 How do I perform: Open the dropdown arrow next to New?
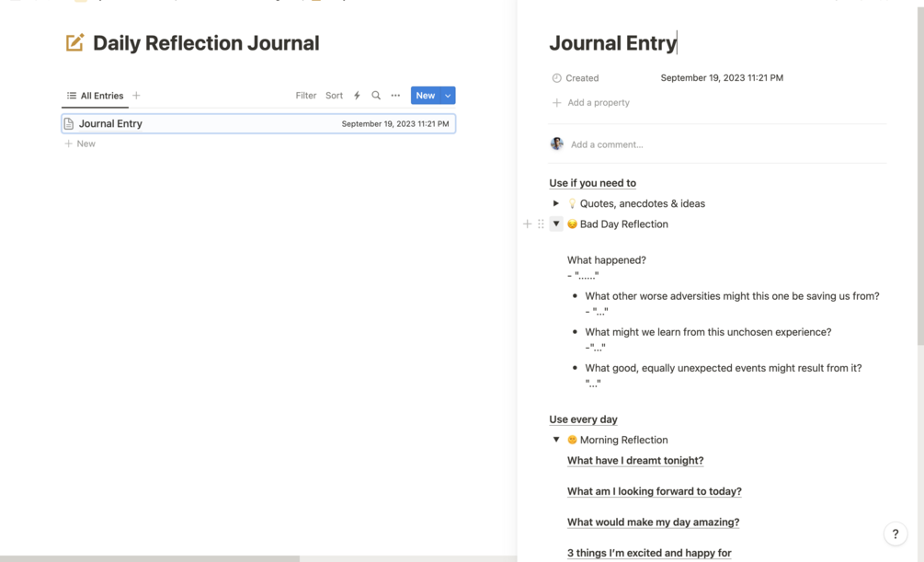(448, 96)
